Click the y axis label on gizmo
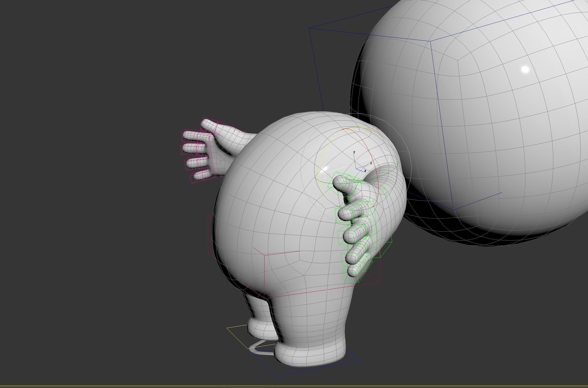 [354, 152]
